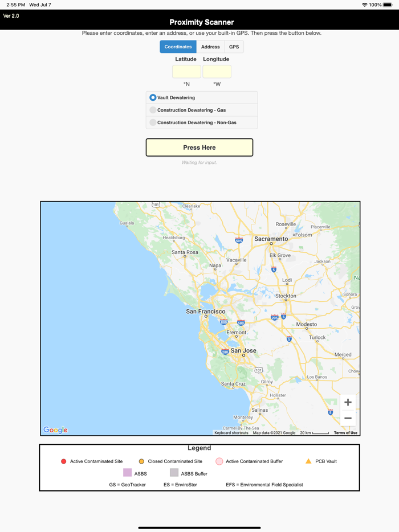The height and width of the screenshot is (532, 399).
Task: Open the Google logo link on map
Action: click(x=55, y=430)
